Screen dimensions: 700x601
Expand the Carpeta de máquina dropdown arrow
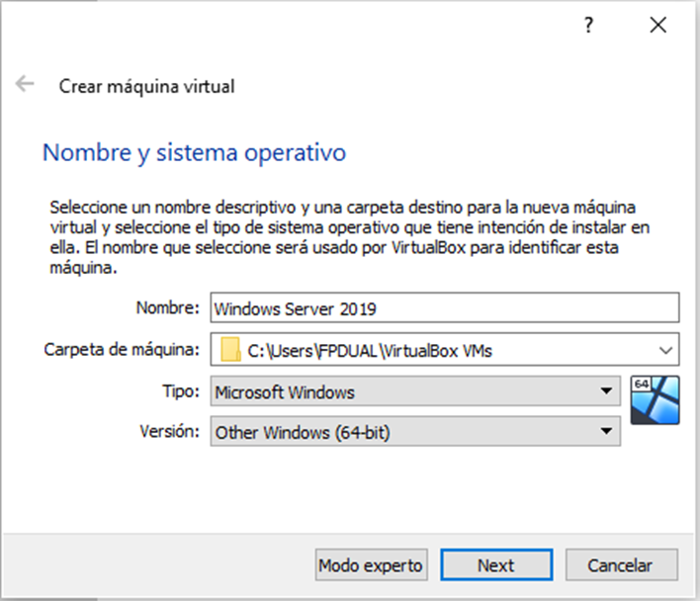coord(665,350)
